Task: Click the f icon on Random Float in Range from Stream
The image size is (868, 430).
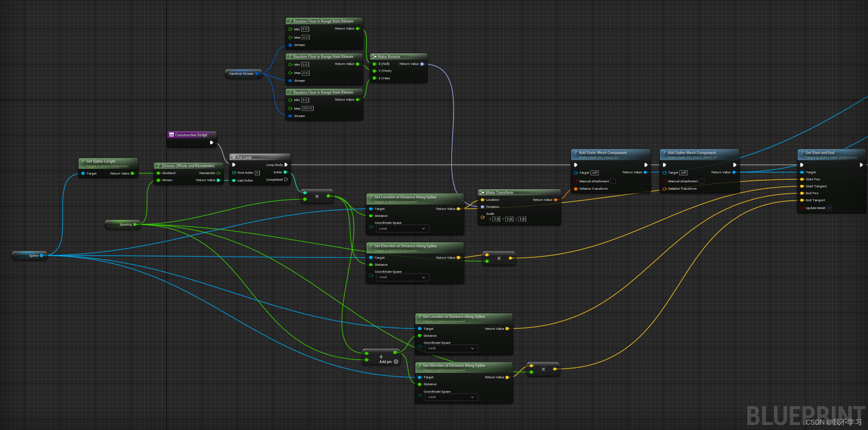Action: click(290, 21)
